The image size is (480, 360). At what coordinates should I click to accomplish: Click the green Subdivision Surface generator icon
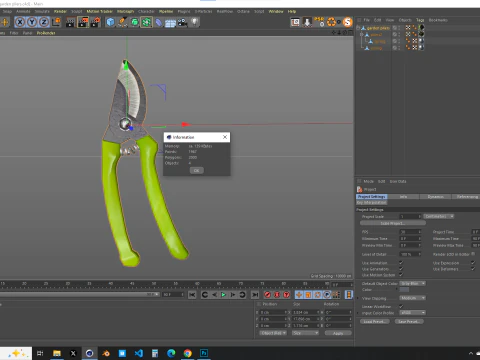(134, 22)
